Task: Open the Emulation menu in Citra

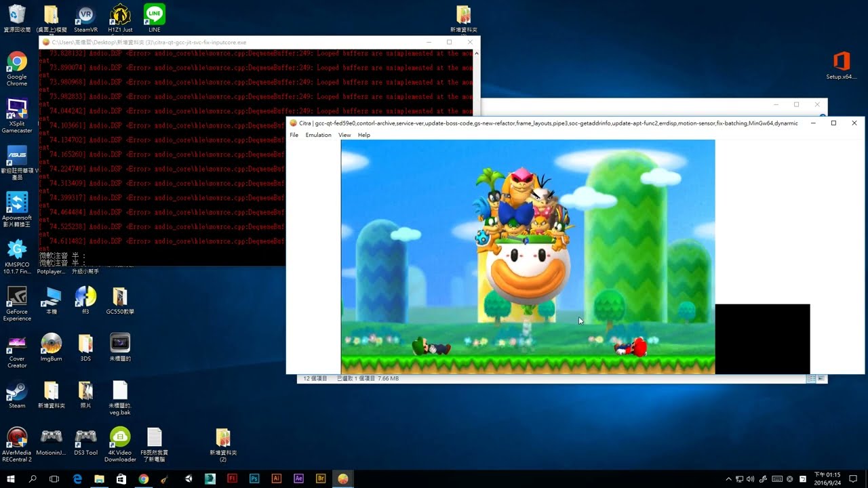Action: coord(318,135)
